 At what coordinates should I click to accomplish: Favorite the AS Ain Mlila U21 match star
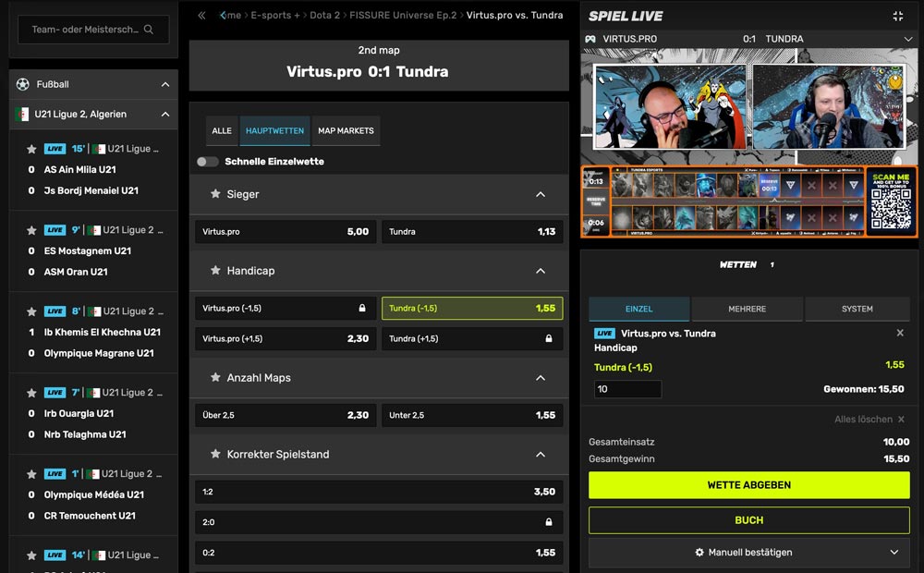click(31, 149)
